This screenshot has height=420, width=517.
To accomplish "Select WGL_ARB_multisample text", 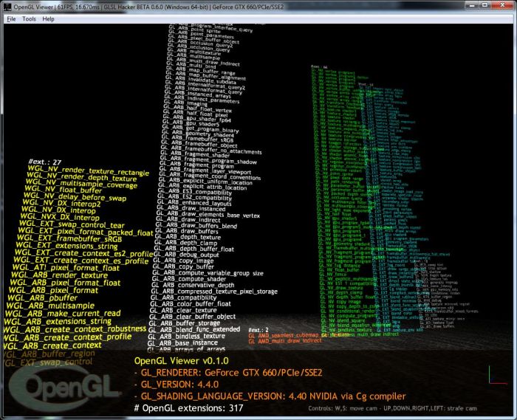I will [x=50, y=306].
